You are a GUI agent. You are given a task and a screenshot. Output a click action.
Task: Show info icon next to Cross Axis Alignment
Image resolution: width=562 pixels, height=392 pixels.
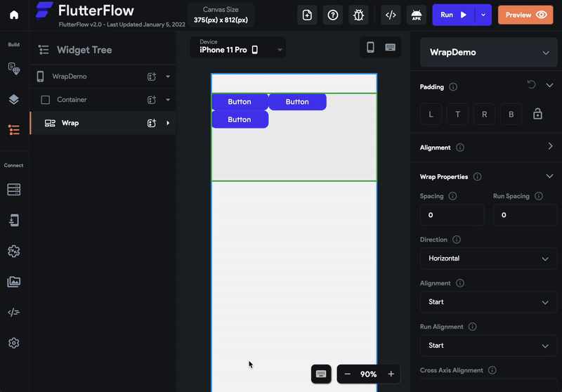tap(492, 370)
